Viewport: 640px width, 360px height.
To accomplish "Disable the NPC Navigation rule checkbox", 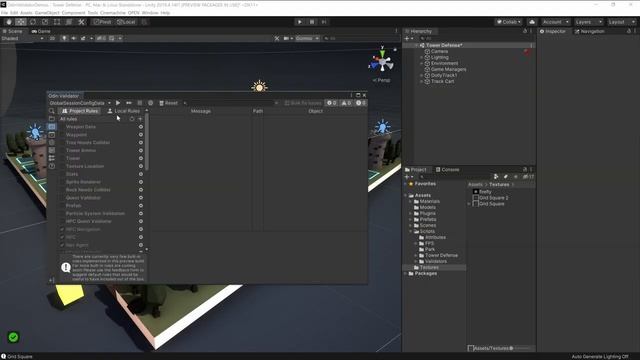I will pyautogui.click(x=62, y=229).
